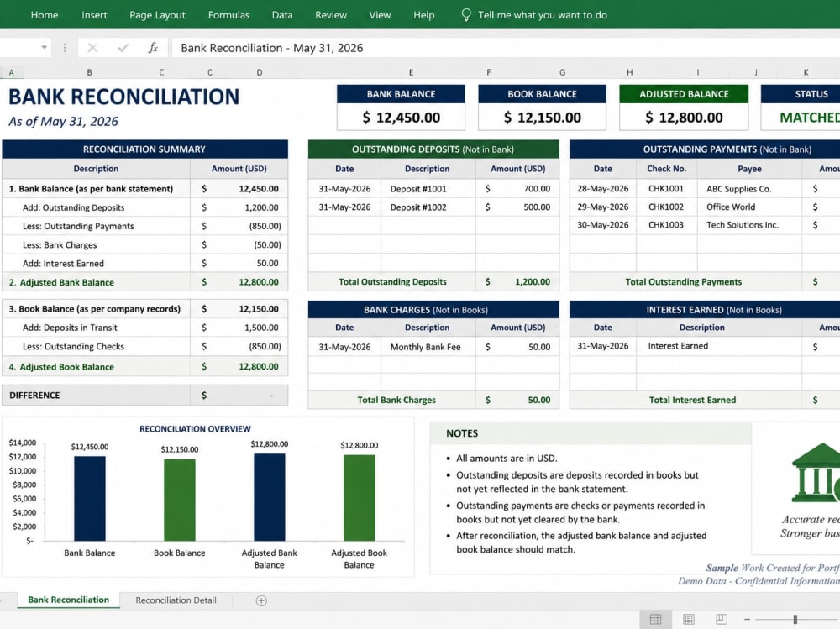Click inside the formula bar text

coord(271,48)
